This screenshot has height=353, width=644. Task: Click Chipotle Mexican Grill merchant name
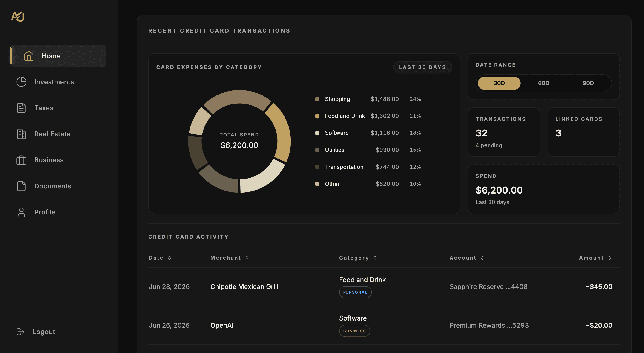pos(244,287)
